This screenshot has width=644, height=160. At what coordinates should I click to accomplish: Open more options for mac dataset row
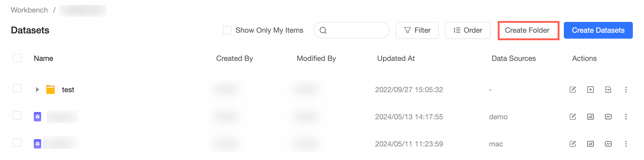pyautogui.click(x=626, y=144)
